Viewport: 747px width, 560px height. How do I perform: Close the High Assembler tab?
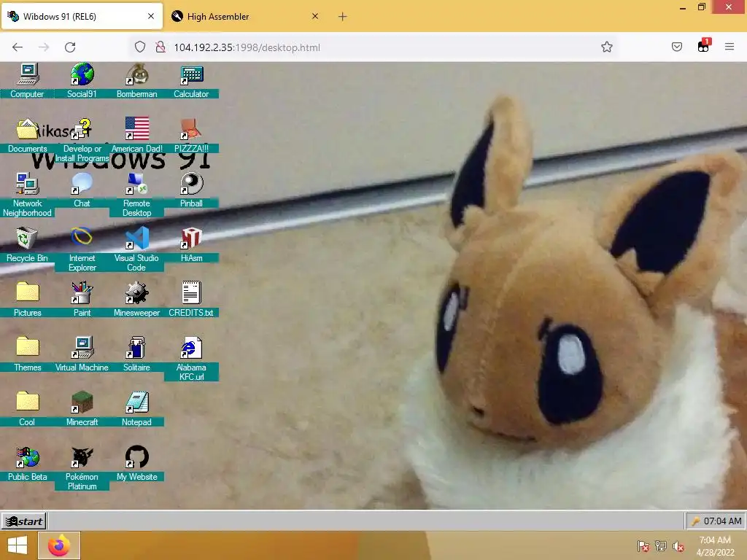click(x=315, y=16)
